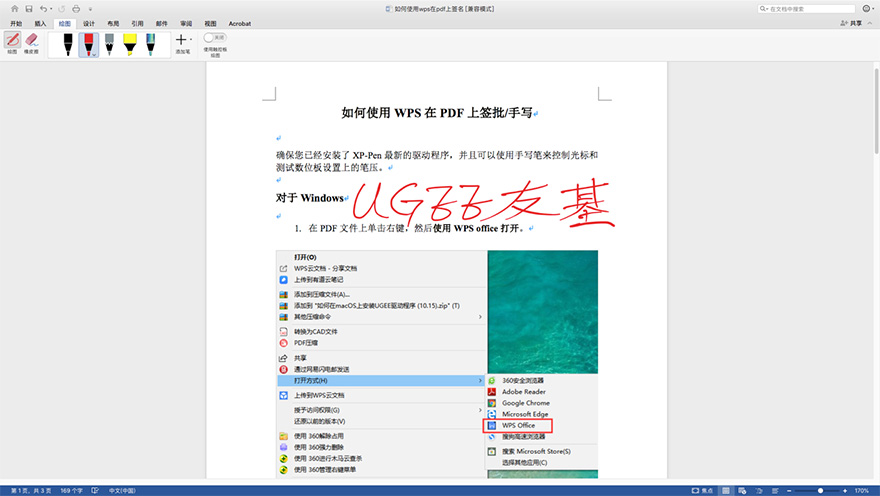
Task: Choose the yellow highlighter
Action: 130,44
